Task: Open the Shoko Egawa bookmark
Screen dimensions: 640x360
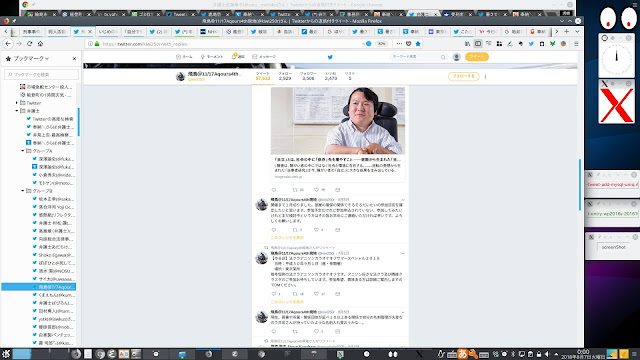Action: coord(53,255)
